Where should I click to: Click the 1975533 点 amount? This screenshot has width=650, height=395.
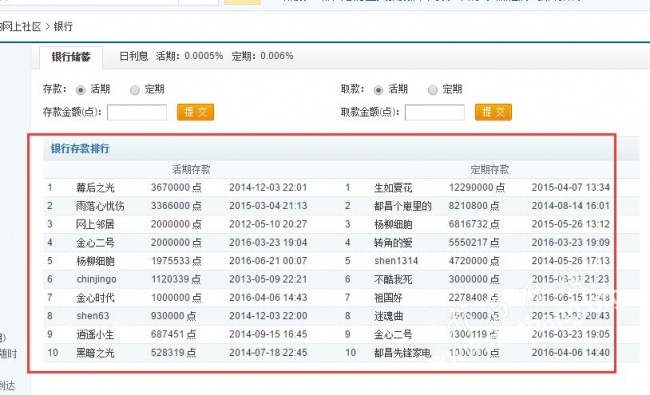click(x=176, y=261)
